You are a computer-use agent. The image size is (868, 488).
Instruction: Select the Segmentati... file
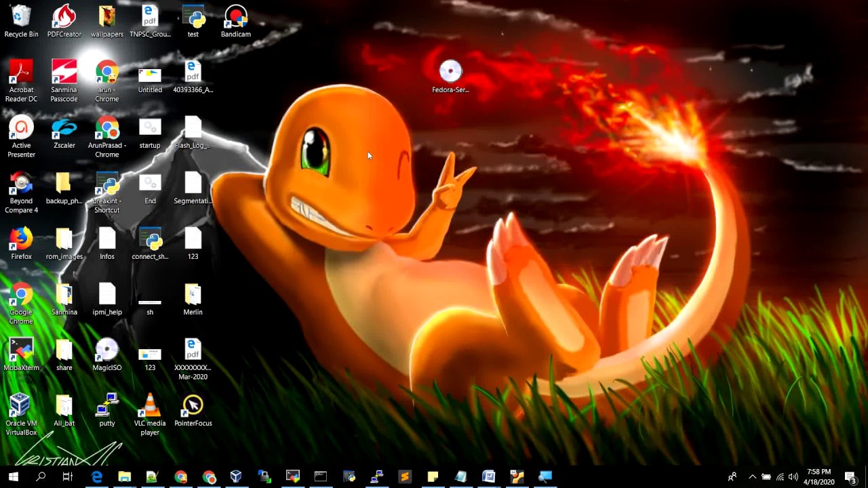tap(193, 188)
